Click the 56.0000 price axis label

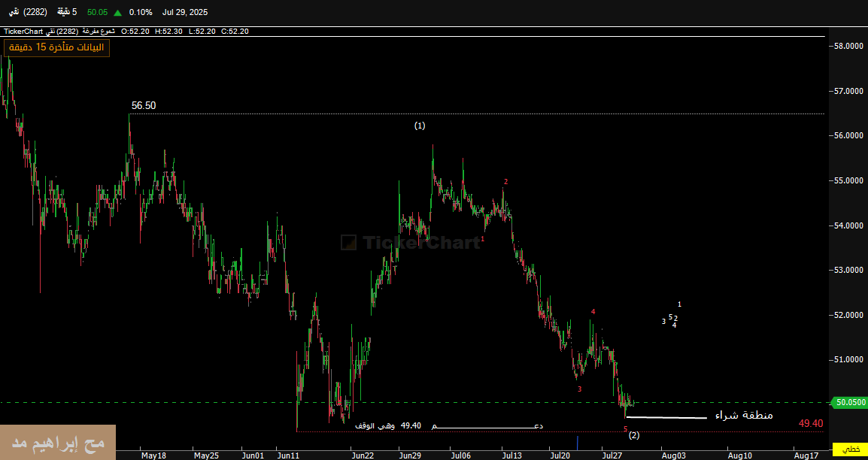[848, 135]
